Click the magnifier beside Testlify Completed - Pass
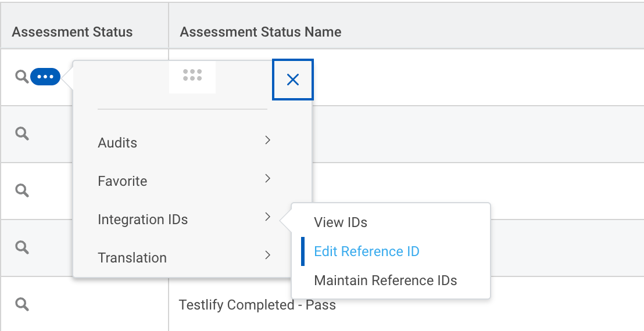Viewport: 644px width, 331px height. 22,304
